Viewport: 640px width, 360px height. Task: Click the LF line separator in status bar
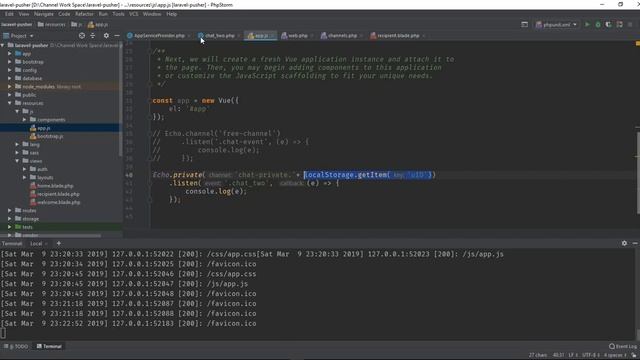point(572,355)
